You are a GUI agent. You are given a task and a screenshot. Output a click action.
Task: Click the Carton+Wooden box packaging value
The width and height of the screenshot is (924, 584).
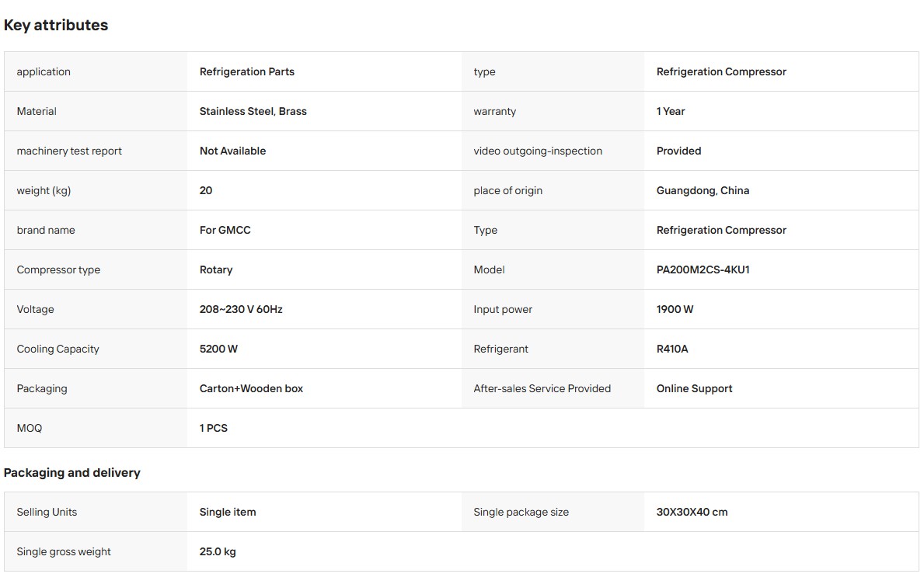[x=251, y=388]
